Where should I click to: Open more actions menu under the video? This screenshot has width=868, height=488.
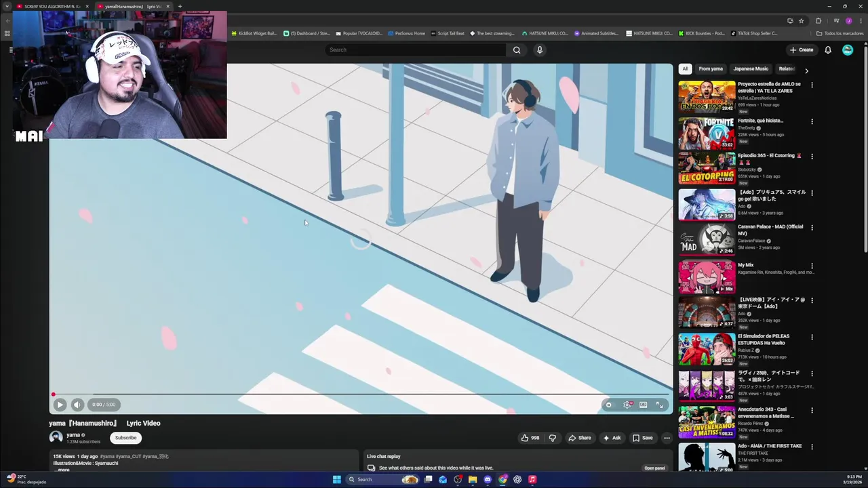pos(667,438)
